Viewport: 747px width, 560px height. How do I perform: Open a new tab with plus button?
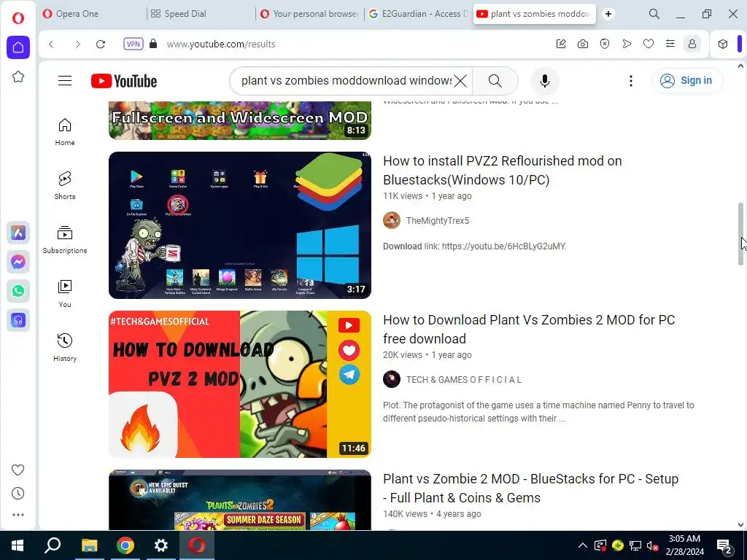click(608, 14)
